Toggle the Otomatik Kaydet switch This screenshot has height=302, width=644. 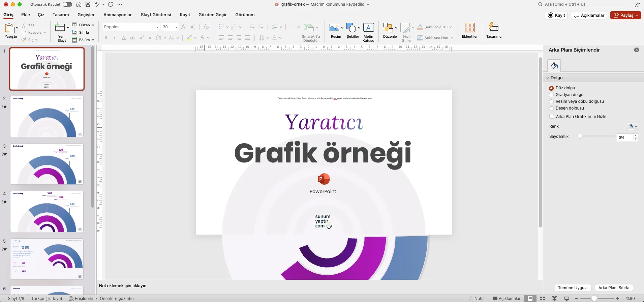pos(67,4)
